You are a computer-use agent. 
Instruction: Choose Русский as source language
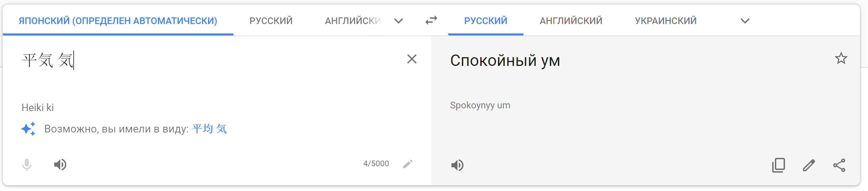(x=271, y=21)
